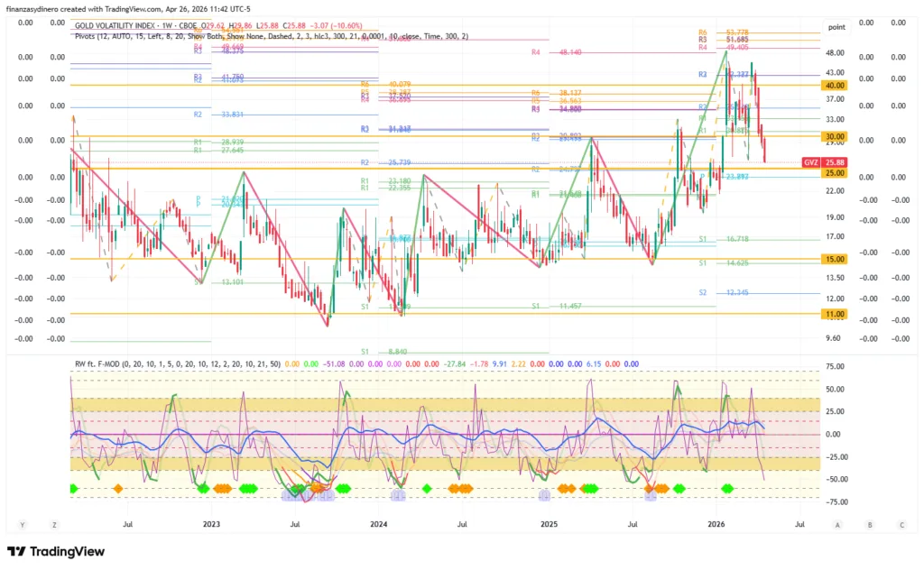Click the red GVZ symbol price tag
The image size is (924, 570).
click(x=811, y=161)
